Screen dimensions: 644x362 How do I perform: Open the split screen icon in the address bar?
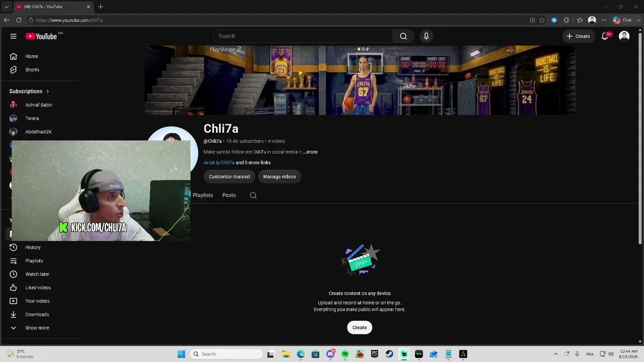(x=532, y=20)
